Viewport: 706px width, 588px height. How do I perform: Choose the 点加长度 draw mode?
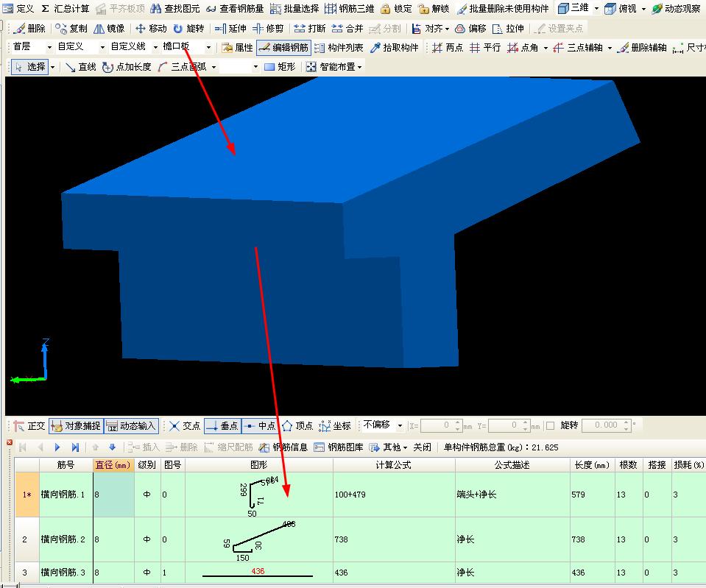pyautogui.click(x=127, y=67)
